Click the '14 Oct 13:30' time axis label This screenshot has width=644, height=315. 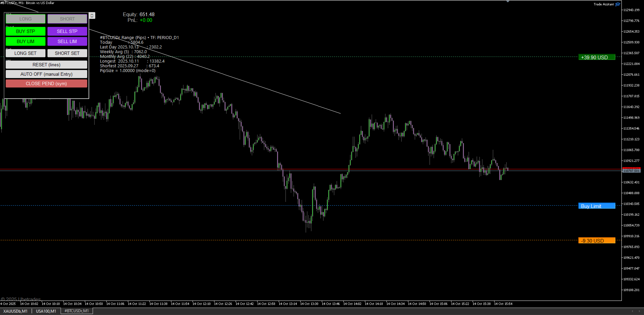tap(309, 304)
